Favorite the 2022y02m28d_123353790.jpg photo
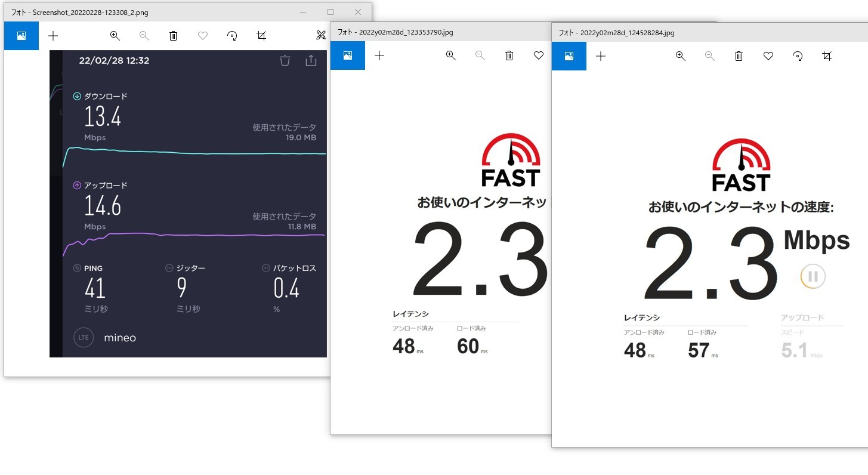The height and width of the screenshot is (475, 868). pos(539,55)
